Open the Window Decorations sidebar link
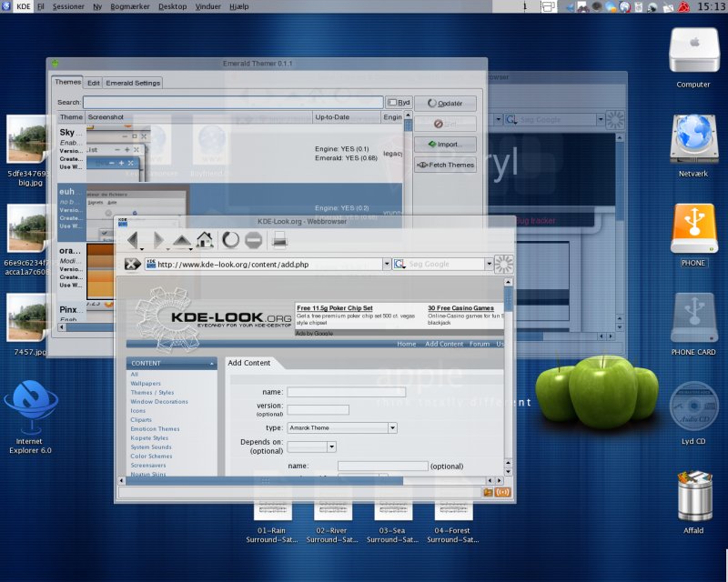 click(159, 401)
